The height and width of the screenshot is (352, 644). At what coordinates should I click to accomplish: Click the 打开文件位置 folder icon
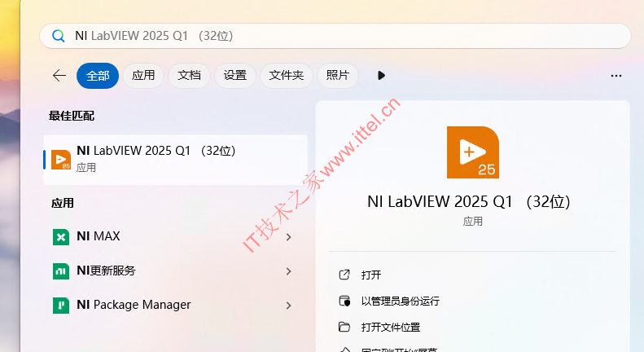tap(344, 327)
